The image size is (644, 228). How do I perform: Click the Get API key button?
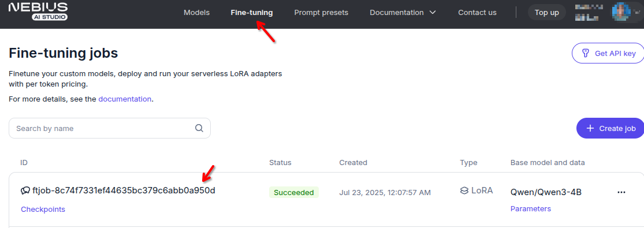(608, 54)
